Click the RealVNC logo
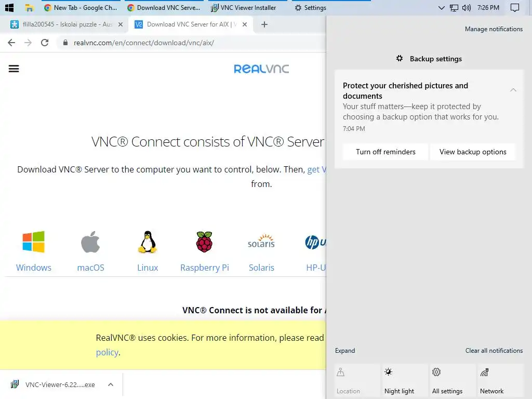Screen dimensions: 532x399 (261, 69)
